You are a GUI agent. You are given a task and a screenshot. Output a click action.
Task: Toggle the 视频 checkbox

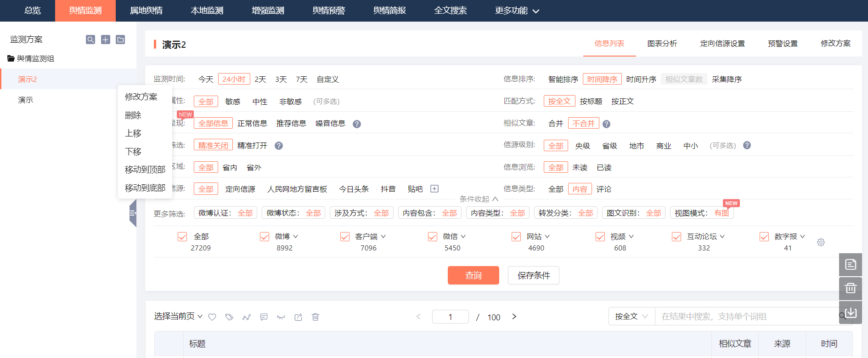point(600,237)
